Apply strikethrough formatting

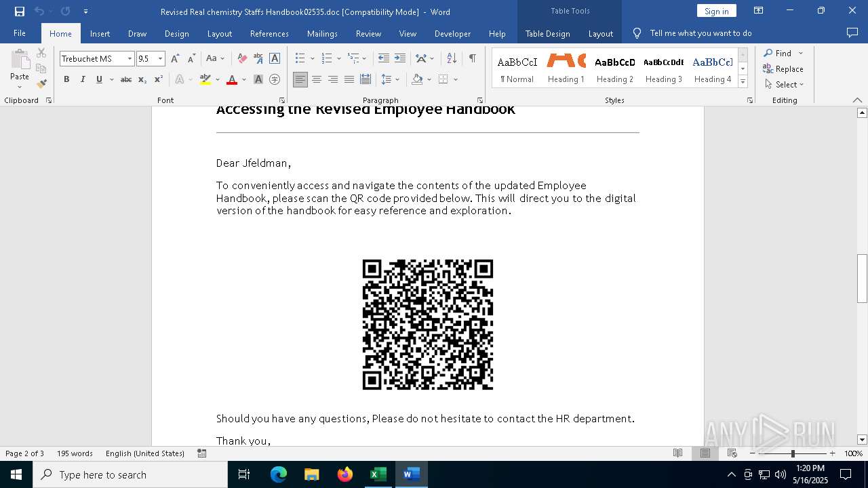click(x=126, y=79)
